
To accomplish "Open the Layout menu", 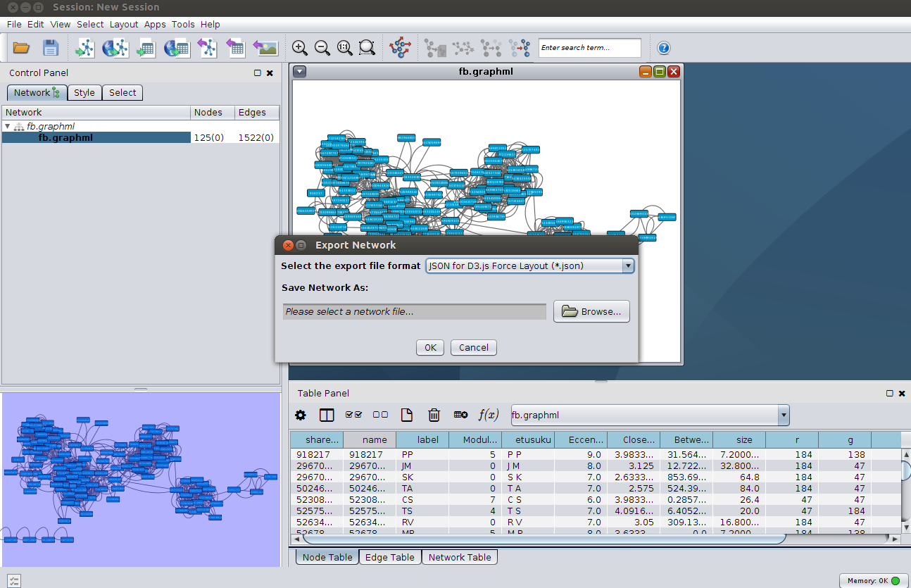I will pos(124,24).
